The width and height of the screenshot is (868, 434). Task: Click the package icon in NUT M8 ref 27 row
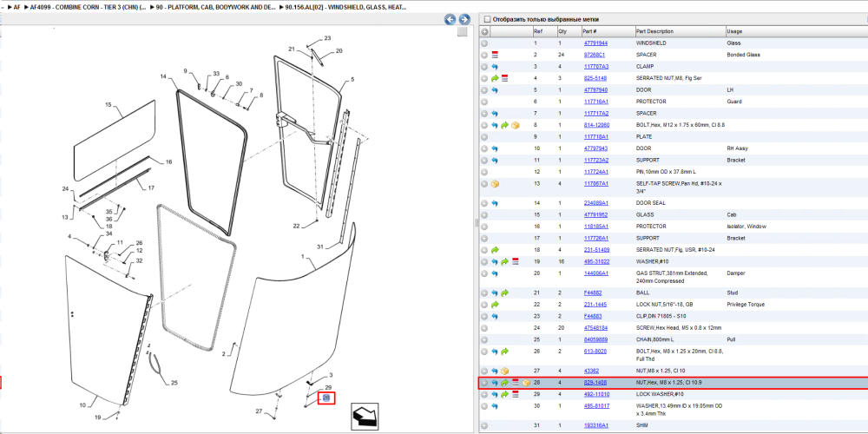[x=505, y=371]
